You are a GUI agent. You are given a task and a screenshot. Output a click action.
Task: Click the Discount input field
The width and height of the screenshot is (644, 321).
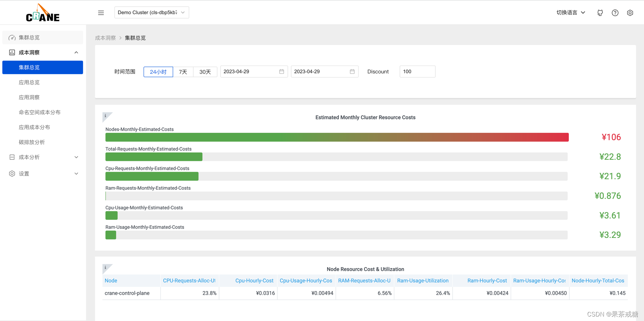tap(417, 71)
